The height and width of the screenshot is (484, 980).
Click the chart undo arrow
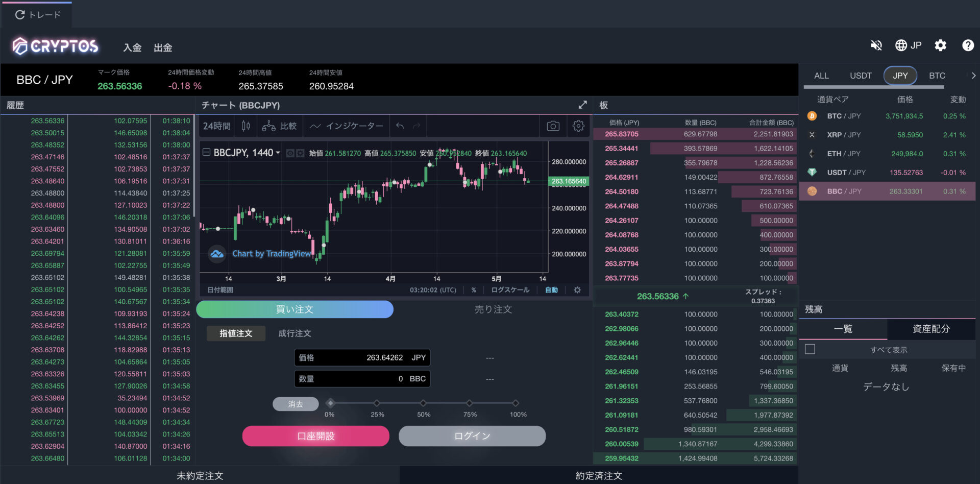(400, 126)
